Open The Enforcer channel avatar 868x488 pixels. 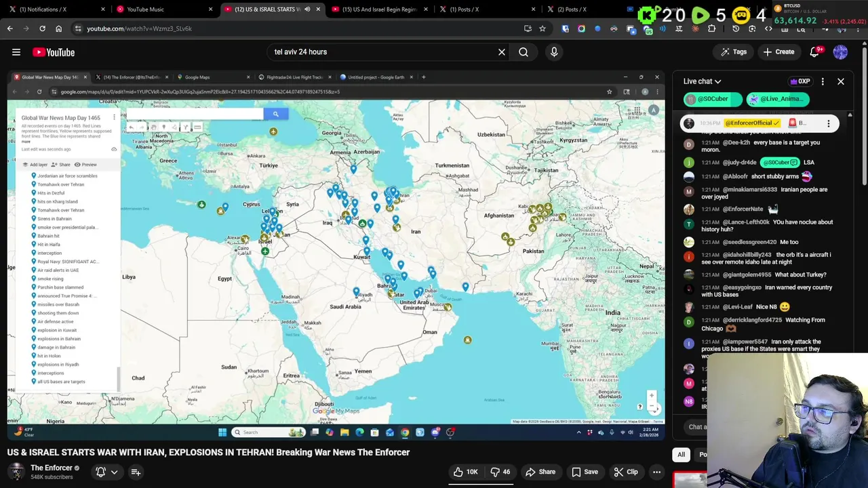[x=16, y=472]
